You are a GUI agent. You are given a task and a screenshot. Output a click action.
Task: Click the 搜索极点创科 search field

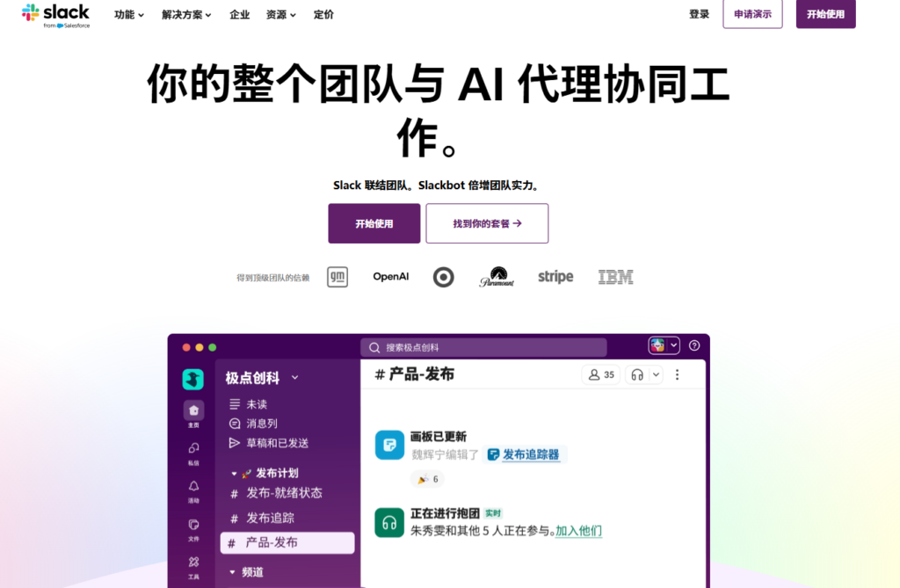483,347
